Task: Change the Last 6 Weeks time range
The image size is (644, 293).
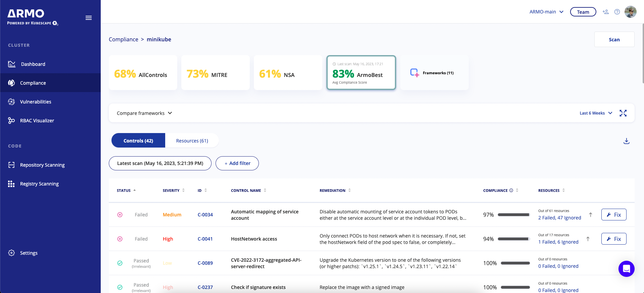Action: 596,113
